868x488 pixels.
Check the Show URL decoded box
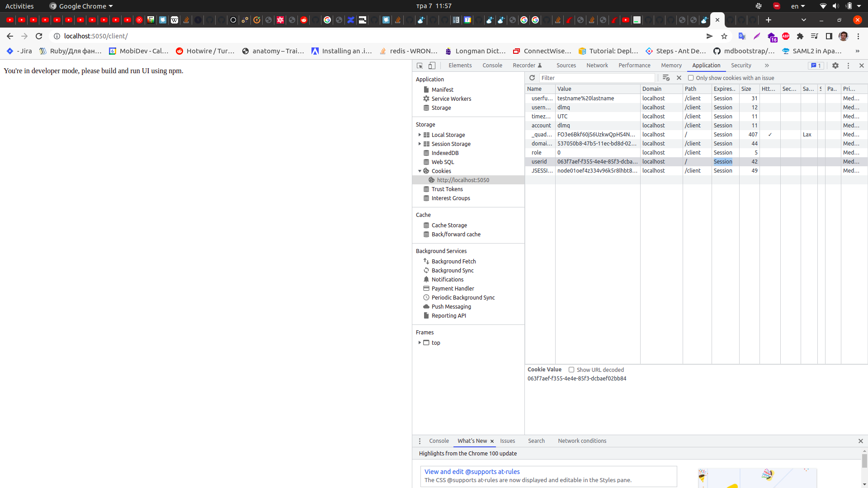click(x=571, y=370)
